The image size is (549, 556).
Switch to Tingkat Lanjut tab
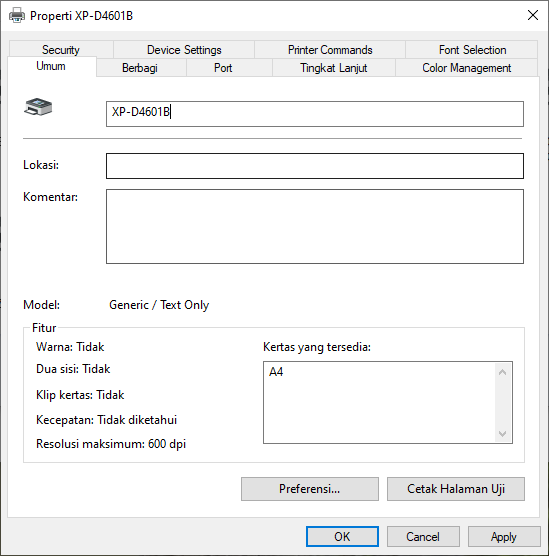(x=333, y=68)
